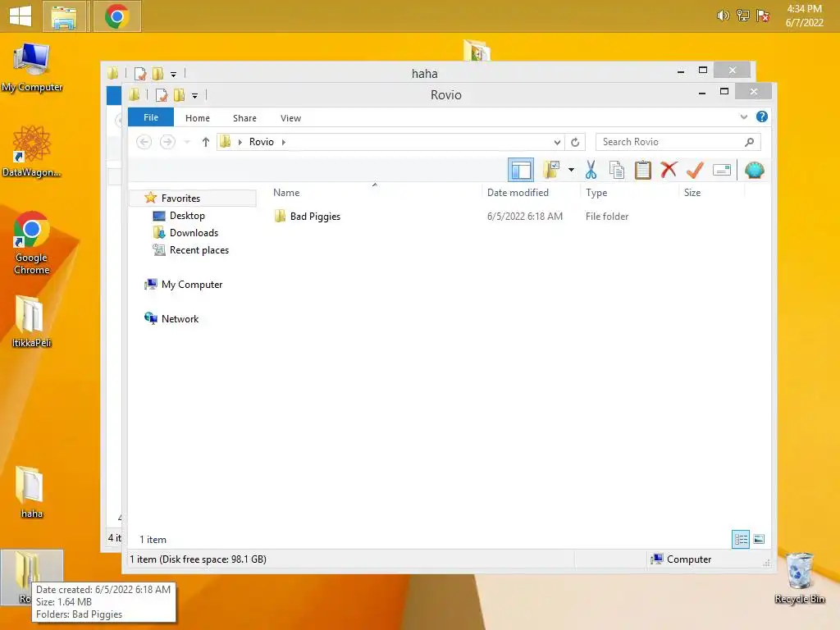Viewport: 840px width, 630px height.
Task: Click the red X Delete icon
Action: point(669,170)
